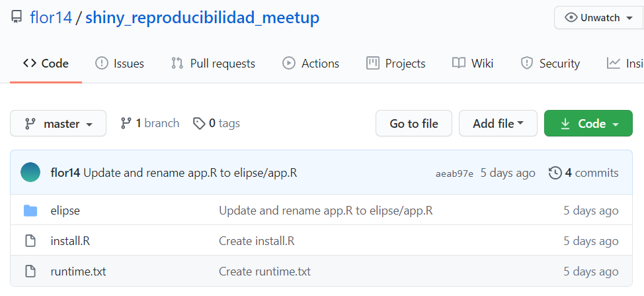Switch to the Wiki tab
Image resolution: width=644 pixels, height=296 pixels.
coord(473,64)
